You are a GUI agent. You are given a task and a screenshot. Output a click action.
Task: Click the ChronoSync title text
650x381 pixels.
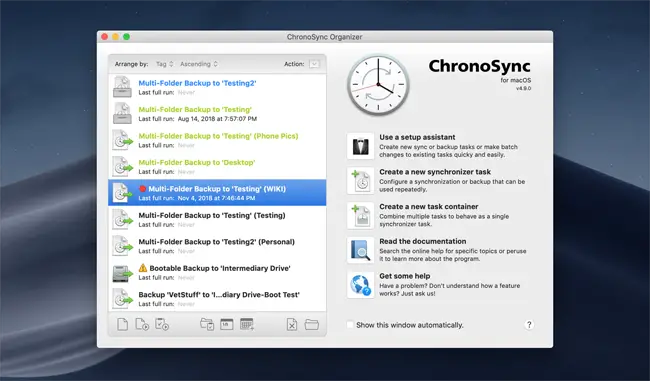pyautogui.click(x=479, y=66)
